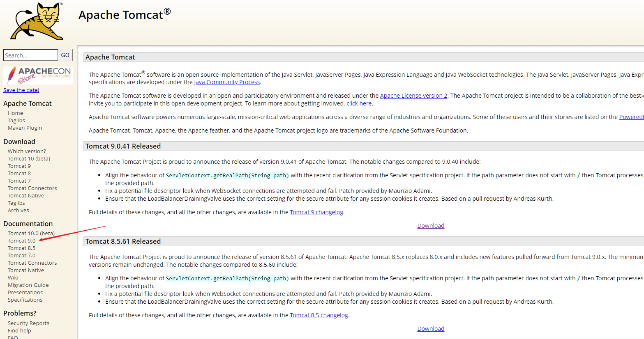Click Download under Tomcat 8.5.61 Released

pos(431,329)
